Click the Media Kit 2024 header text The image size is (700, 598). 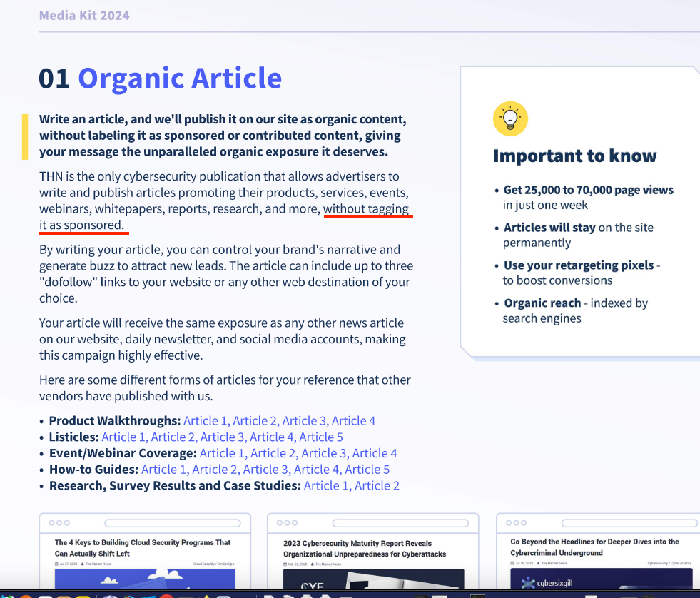coord(84,15)
